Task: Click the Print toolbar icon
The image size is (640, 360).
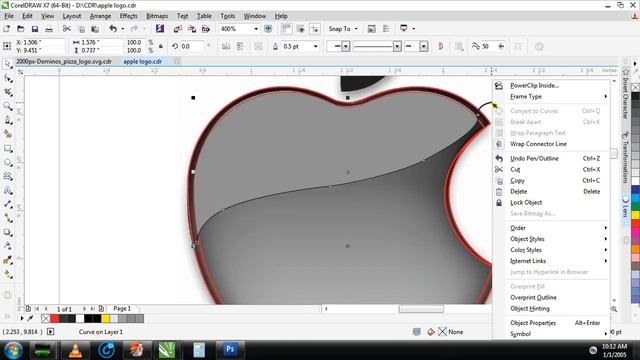Action: (x=49, y=29)
